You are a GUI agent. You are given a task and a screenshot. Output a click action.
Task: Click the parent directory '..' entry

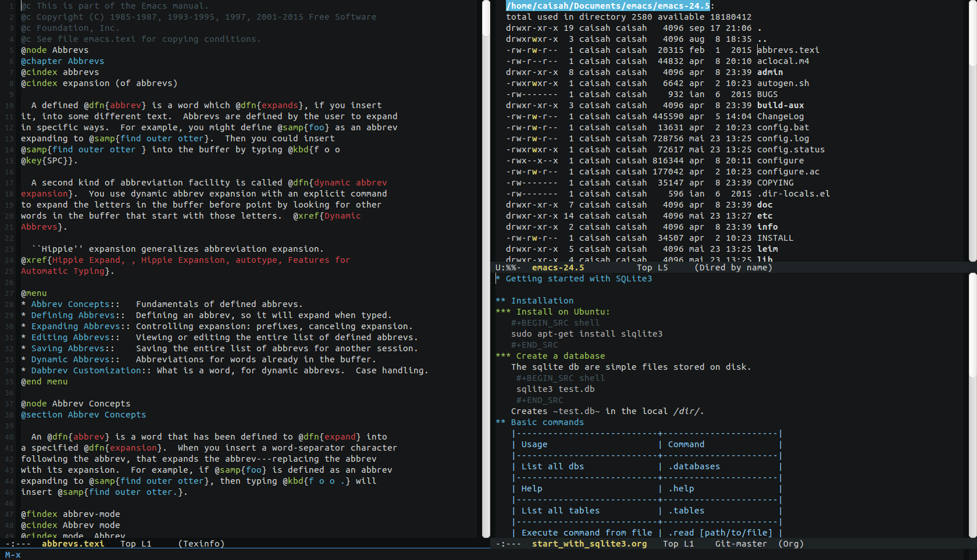762,39
